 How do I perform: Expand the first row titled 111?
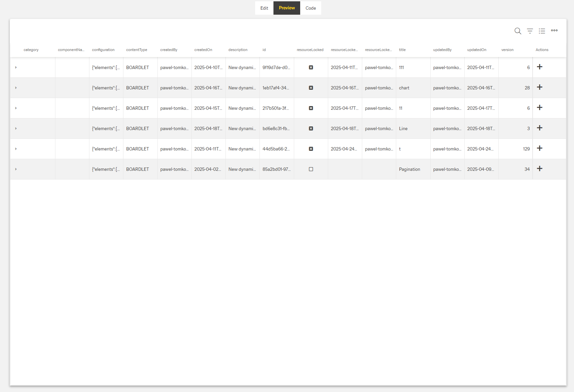click(16, 67)
